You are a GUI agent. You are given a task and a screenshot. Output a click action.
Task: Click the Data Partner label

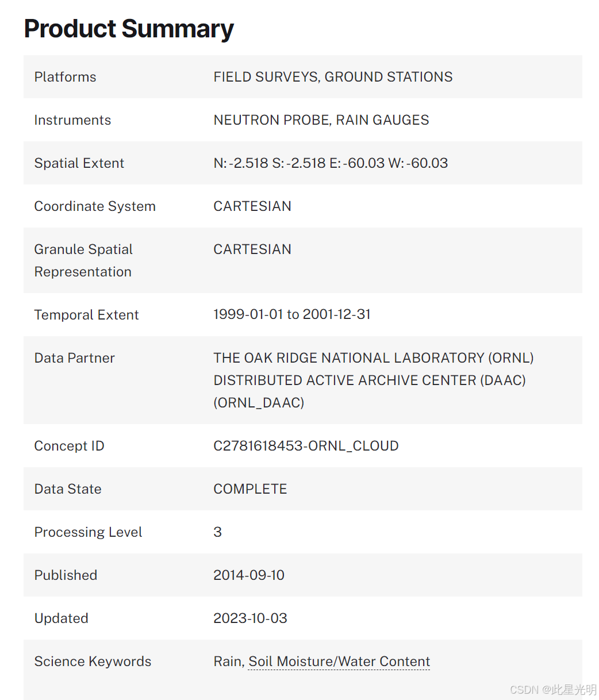[75, 358]
